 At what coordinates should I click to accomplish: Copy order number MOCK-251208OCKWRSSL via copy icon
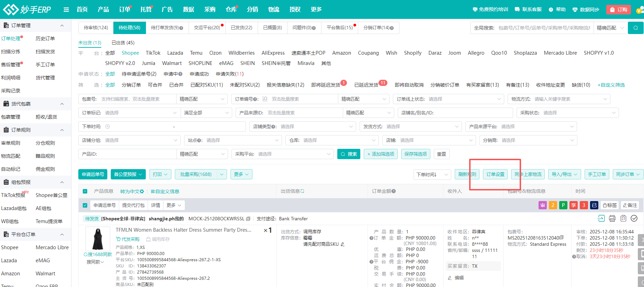pos(248,219)
